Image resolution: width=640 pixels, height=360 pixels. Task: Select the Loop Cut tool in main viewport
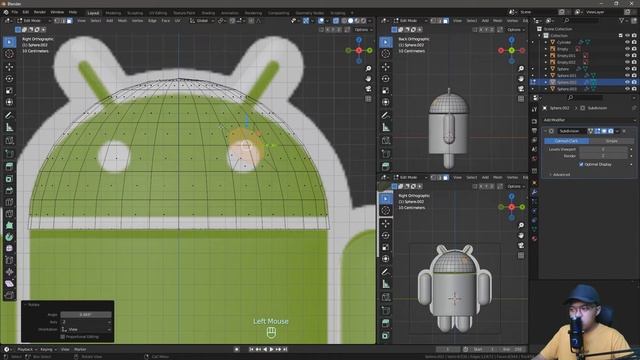9,202
